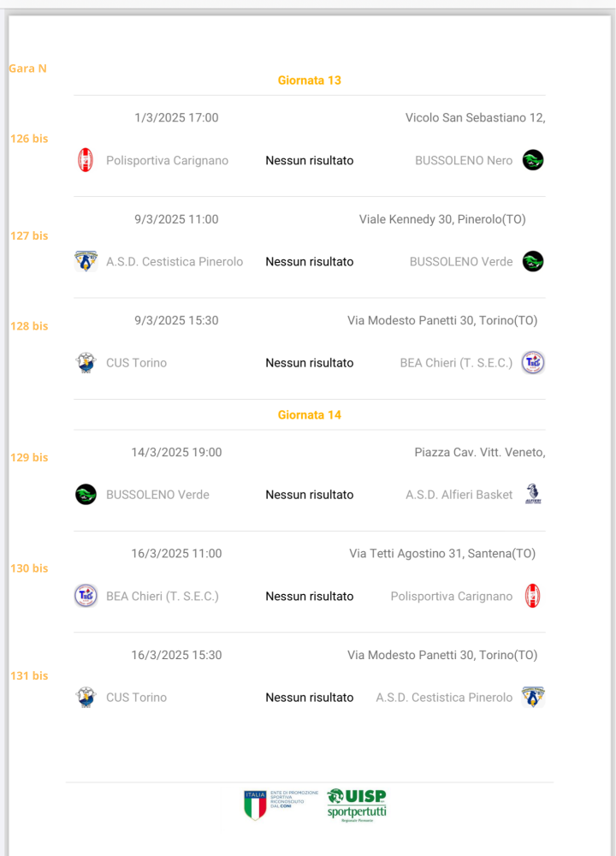Click the Italia CONI emblem in footer
Image resolution: width=616 pixels, height=856 pixels.
point(255,805)
